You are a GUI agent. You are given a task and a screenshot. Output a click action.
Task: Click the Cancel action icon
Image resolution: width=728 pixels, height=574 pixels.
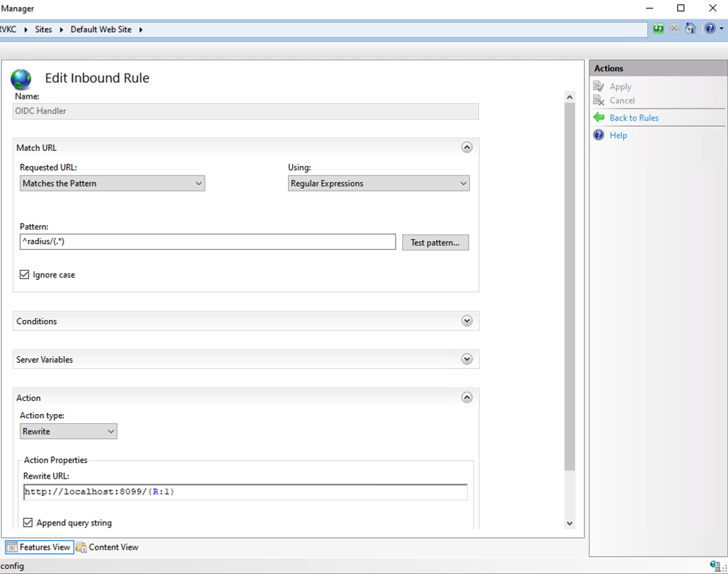coord(599,100)
